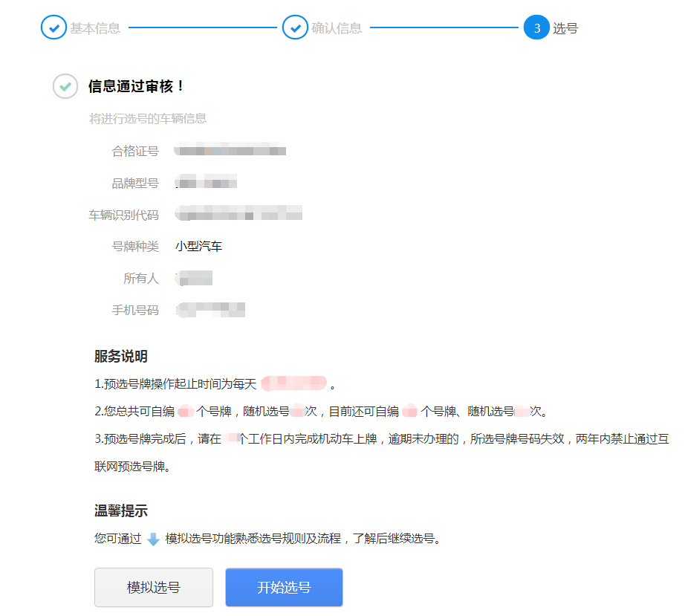This screenshot has height=616, width=685.
Task: Click the green audit-passed checkmark icon
Action: point(65,86)
